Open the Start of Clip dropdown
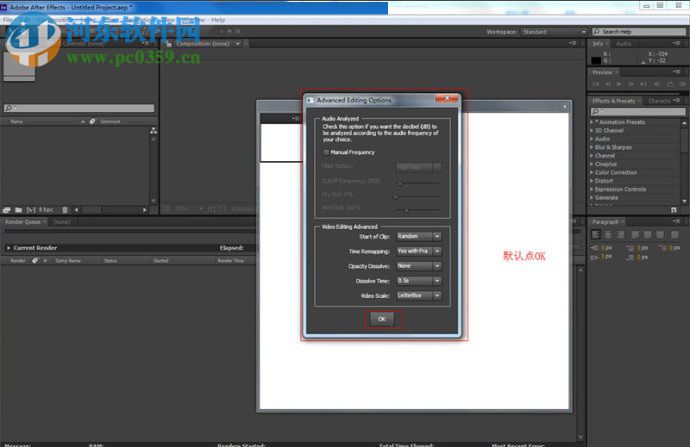 pyautogui.click(x=419, y=236)
